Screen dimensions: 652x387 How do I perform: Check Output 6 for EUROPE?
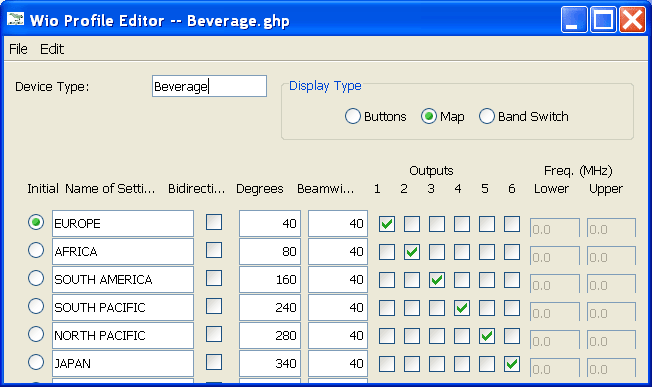[x=512, y=224]
